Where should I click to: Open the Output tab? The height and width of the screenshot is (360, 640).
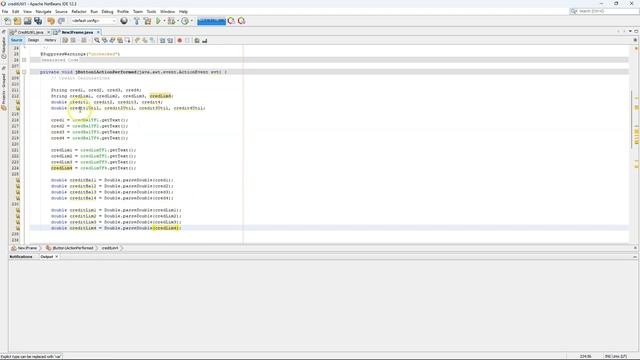(47, 257)
